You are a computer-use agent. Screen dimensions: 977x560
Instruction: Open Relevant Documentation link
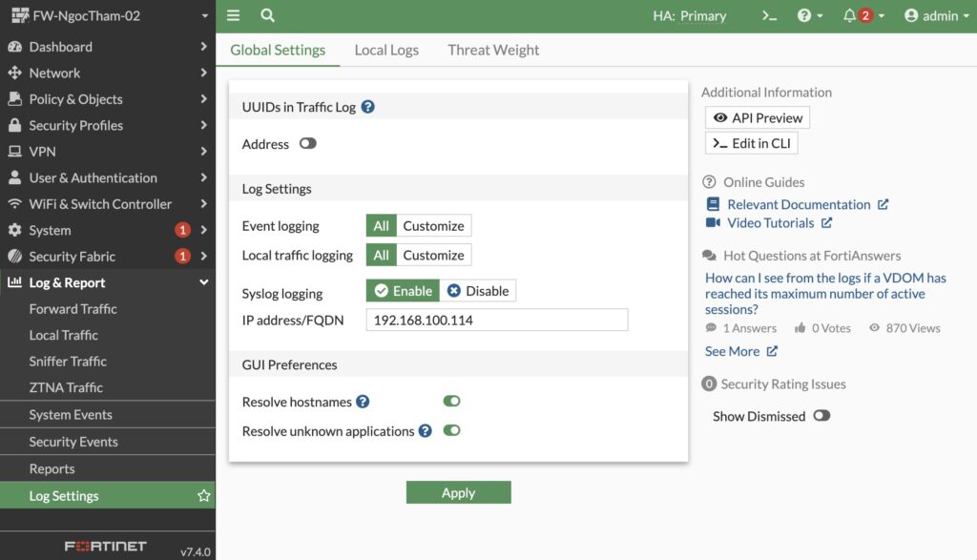798,204
